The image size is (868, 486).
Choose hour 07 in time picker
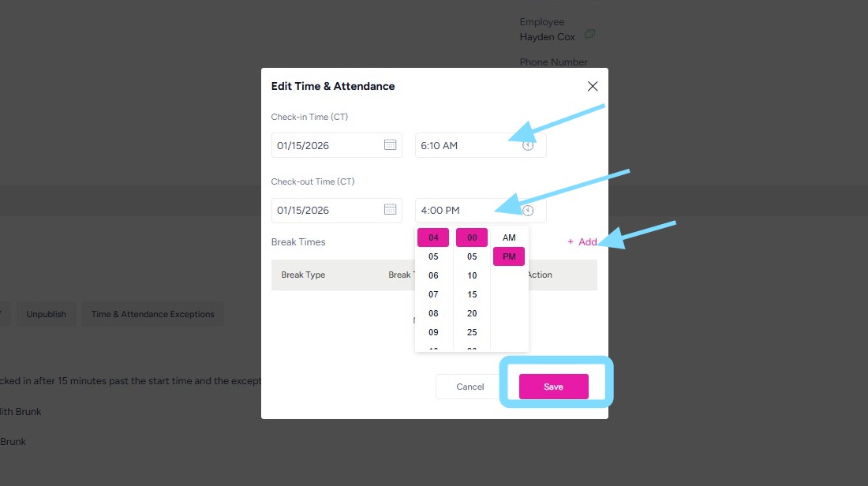[433, 294]
